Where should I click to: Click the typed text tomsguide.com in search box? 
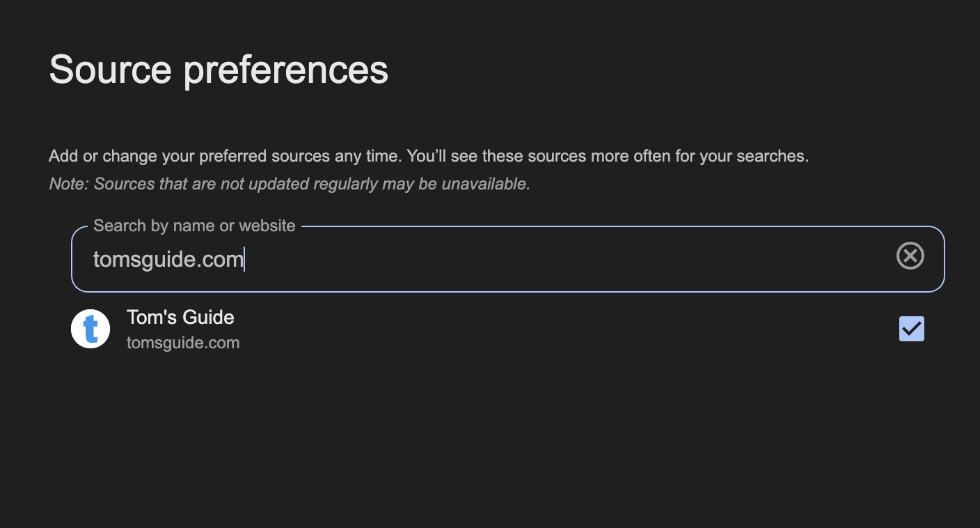click(168, 260)
